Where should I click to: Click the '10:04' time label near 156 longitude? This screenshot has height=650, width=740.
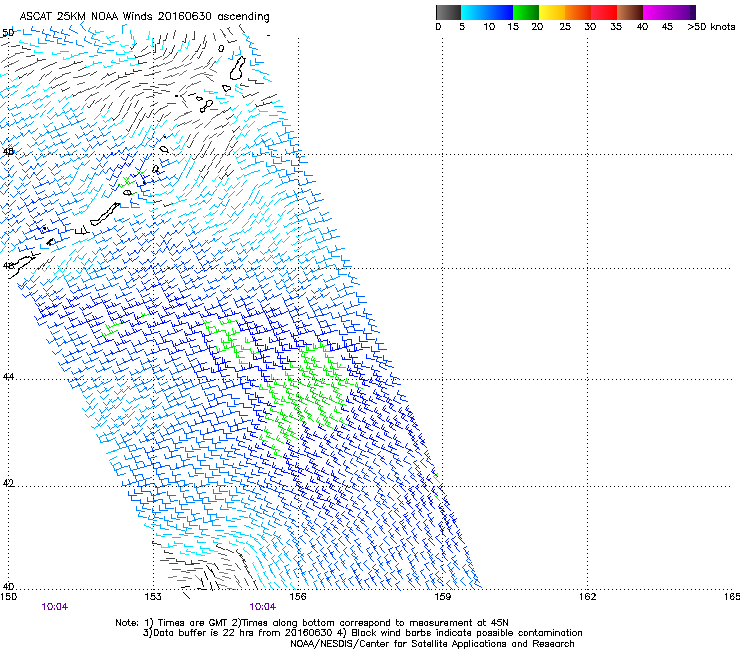point(262,607)
